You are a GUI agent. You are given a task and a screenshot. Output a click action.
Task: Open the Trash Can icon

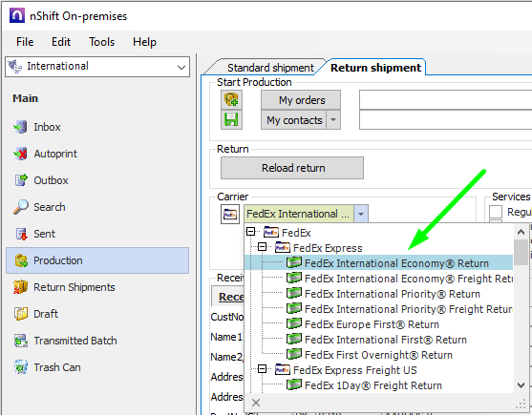[x=20, y=367]
